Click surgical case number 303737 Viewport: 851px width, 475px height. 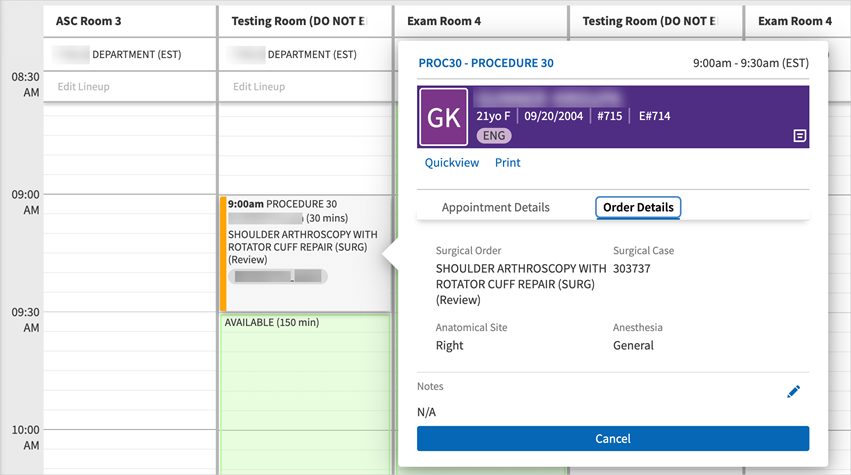click(x=632, y=269)
